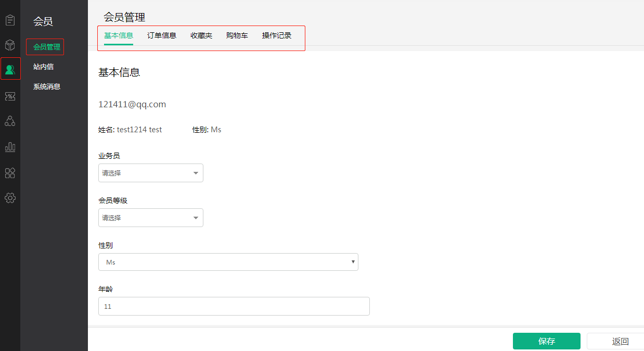Click the 会员管理 page title
The height and width of the screenshot is (351, 644).
click(124, 17)
